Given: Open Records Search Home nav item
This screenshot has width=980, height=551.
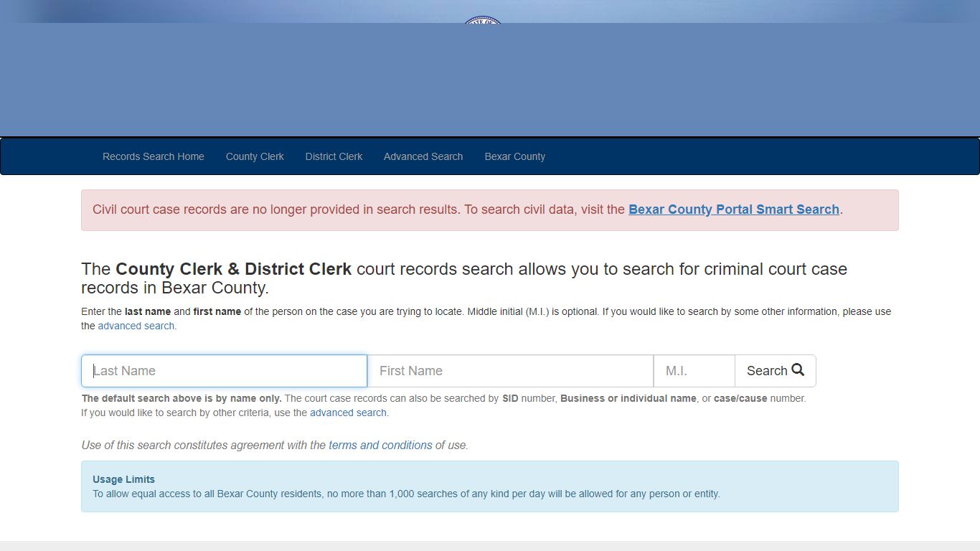Looking at the screenshot, I should tap(153, 156).
